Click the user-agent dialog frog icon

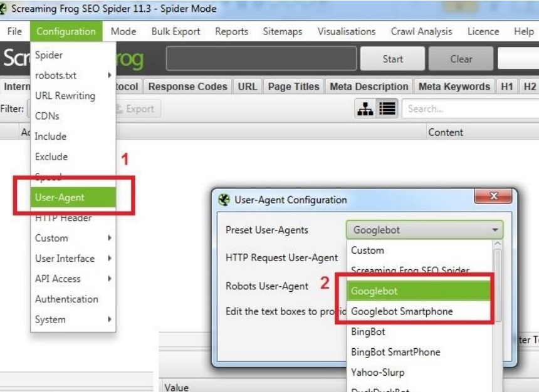[x=224, y=200]
